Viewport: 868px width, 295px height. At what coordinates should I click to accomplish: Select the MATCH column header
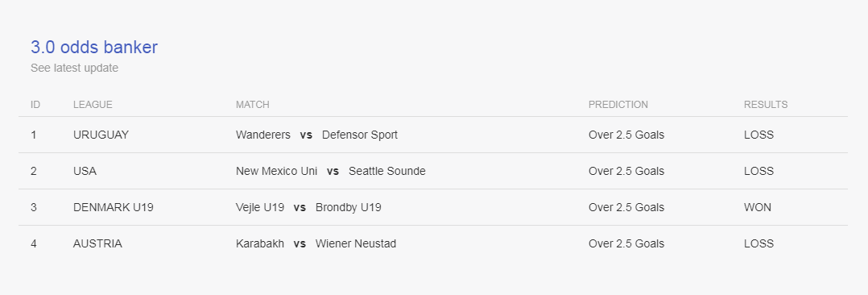(x=253, y=104)
